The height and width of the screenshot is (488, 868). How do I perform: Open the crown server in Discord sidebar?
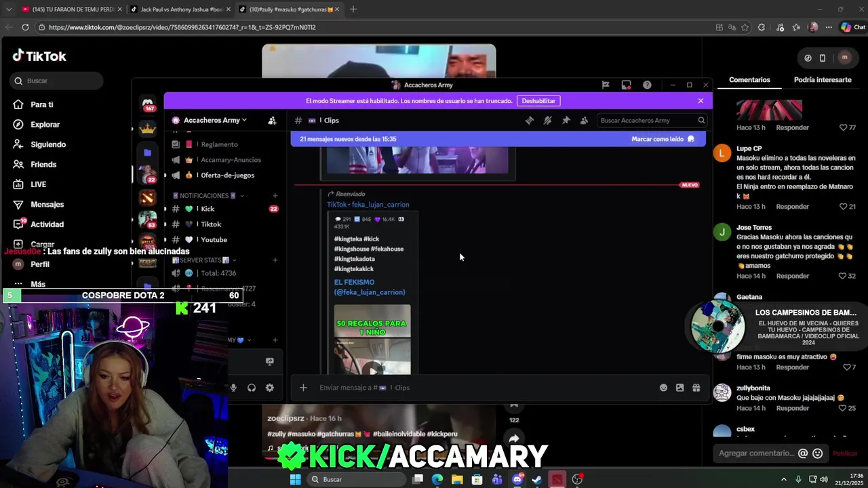coord(148,128)
